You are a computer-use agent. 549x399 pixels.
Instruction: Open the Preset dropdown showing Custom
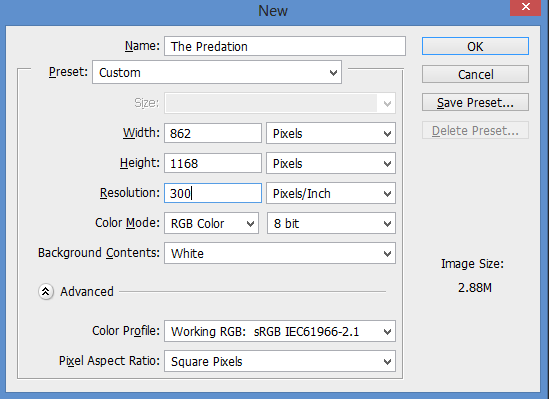(x=217, y=72)
